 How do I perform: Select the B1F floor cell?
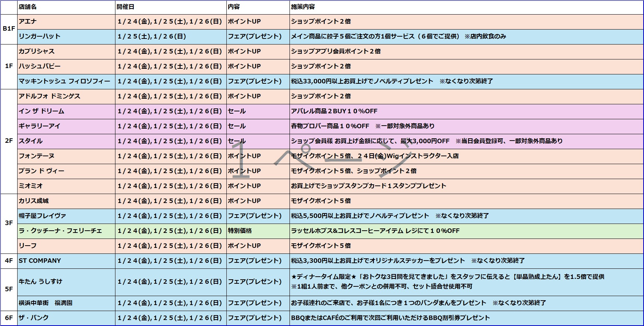[x=9, y=29]
